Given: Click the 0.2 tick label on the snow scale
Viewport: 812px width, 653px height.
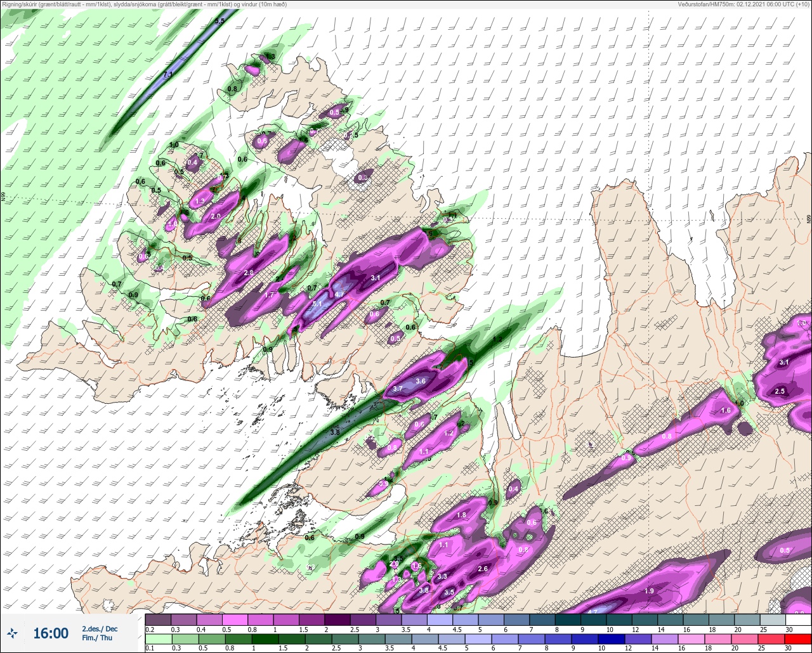Looking at the screenshot, I should pos(149,629).
